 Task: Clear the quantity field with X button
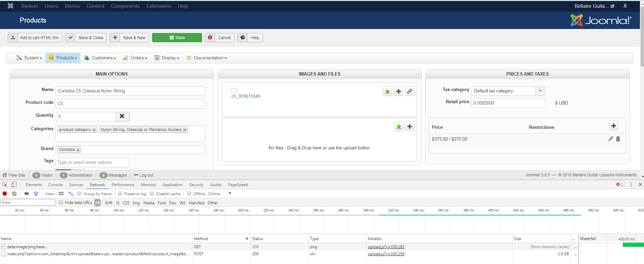point(122,116)
